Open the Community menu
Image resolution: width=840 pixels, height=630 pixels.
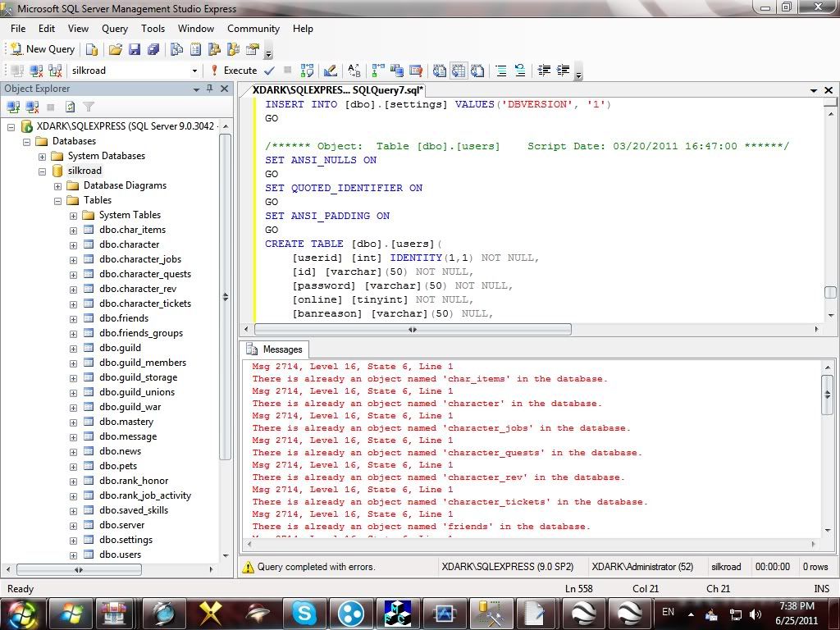253,29
